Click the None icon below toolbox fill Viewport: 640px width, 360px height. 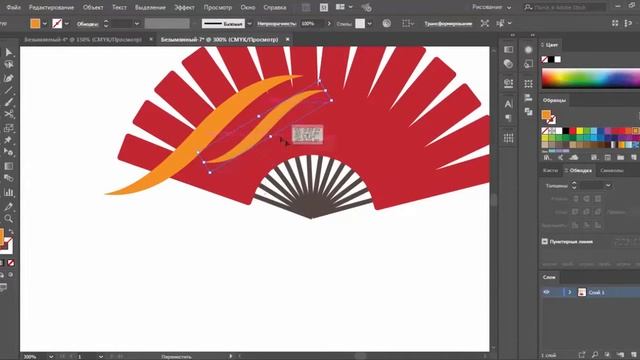click(x=11, y=263)
